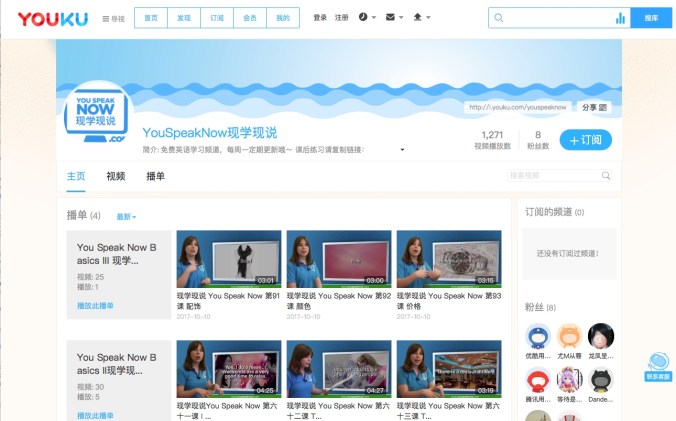Switch to the 播单 tab

point(156,176)
